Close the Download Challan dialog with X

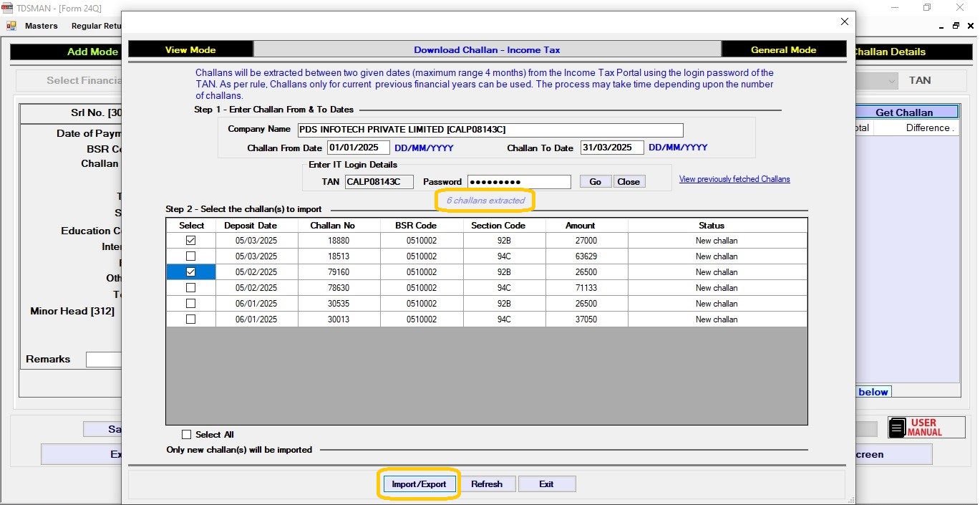[x=844, y=21]
